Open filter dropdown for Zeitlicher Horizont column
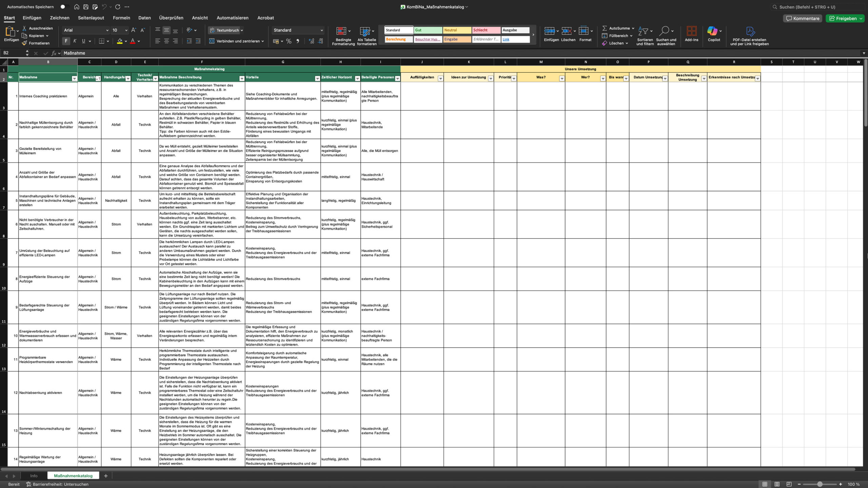 point(357,79)
